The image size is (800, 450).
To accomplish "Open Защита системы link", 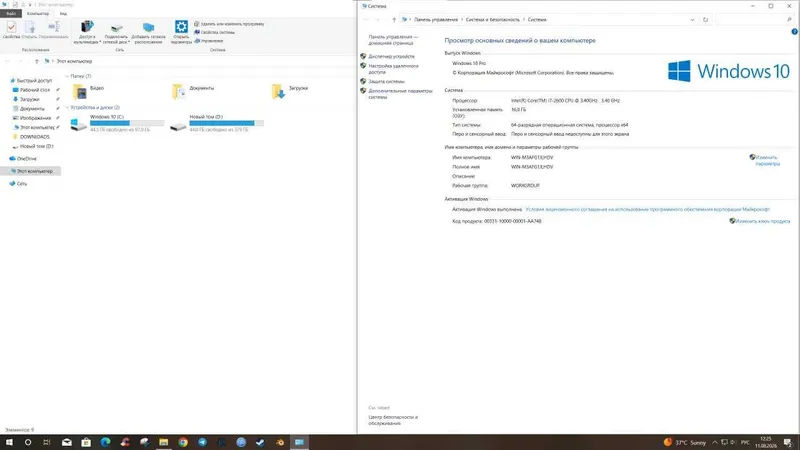I will click(x=386, y=82).
